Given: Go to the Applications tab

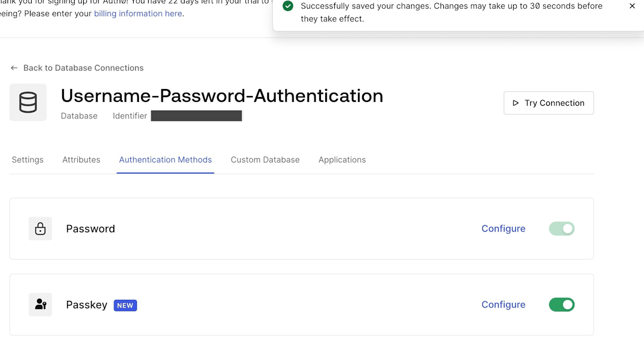Looking at the screenshot, I should [342, 160].
